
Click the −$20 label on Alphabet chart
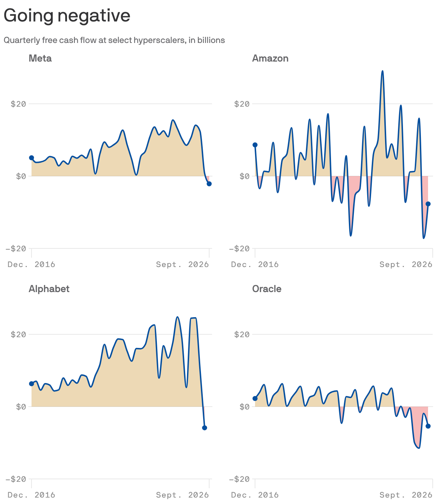(x=16, y=479)
